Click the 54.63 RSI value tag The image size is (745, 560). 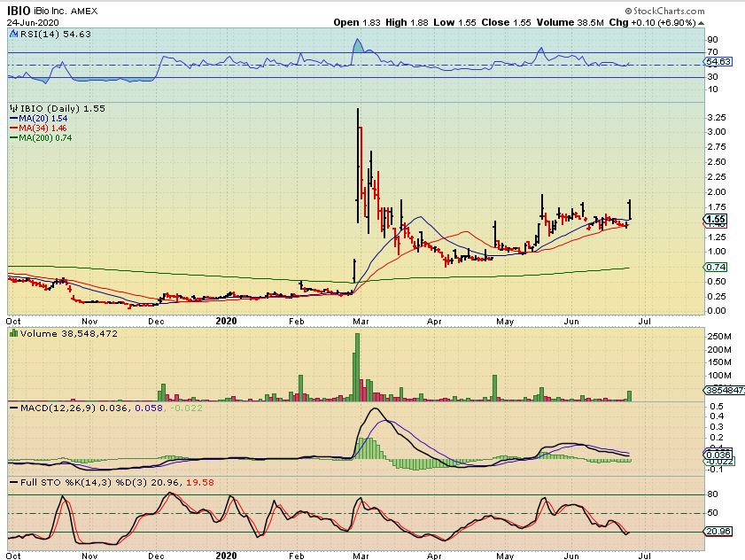coord(718,61)
